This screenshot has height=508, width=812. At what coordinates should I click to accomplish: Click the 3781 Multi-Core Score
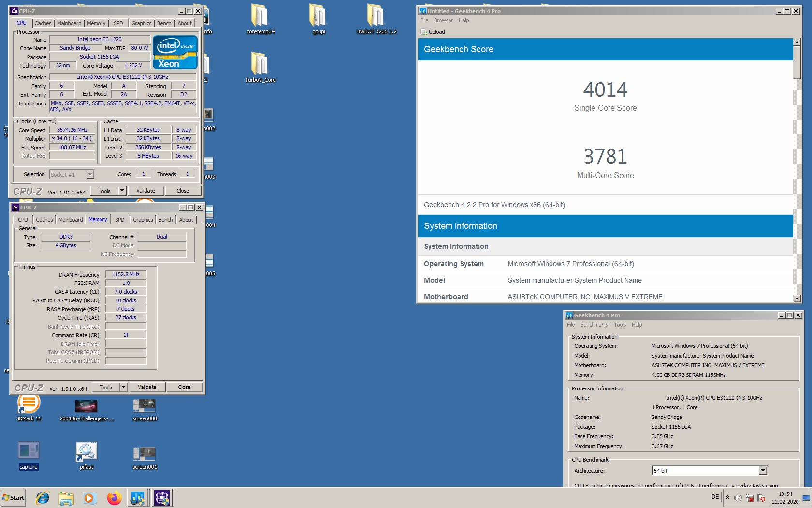(x=605, y=157)
